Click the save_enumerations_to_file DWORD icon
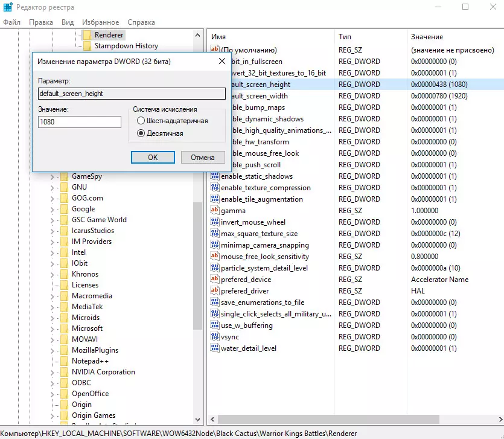 [215, 303]
